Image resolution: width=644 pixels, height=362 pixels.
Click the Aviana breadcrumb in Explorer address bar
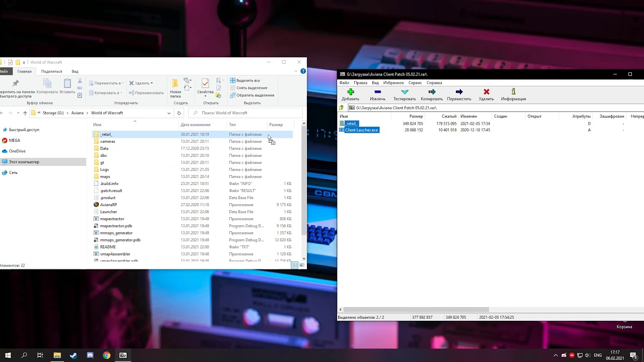(77, 113)
